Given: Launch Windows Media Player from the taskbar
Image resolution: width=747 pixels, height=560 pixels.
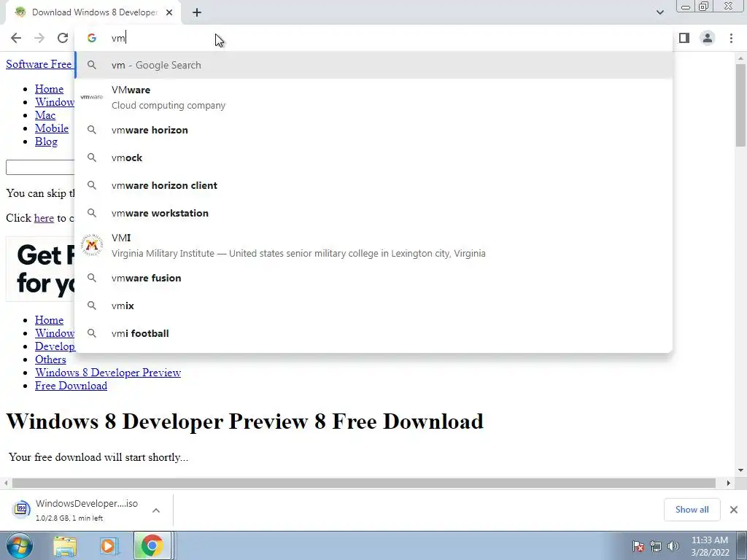Looking at the screenshot, I should [109, 545].
